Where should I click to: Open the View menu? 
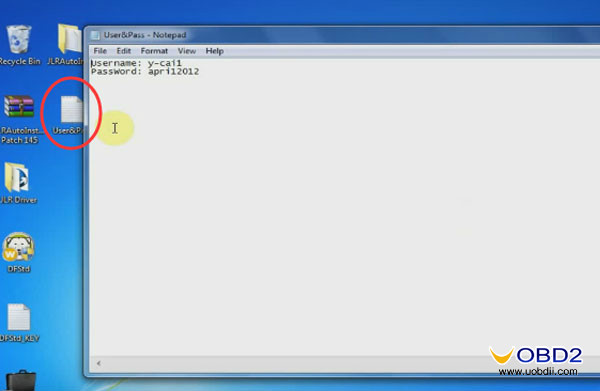(187, 51)
